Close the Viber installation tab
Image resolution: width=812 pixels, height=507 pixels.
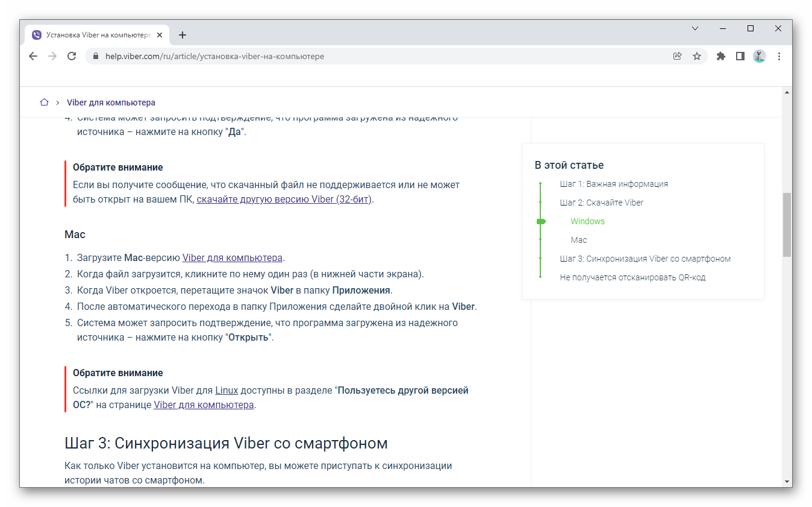click(160, 35)
